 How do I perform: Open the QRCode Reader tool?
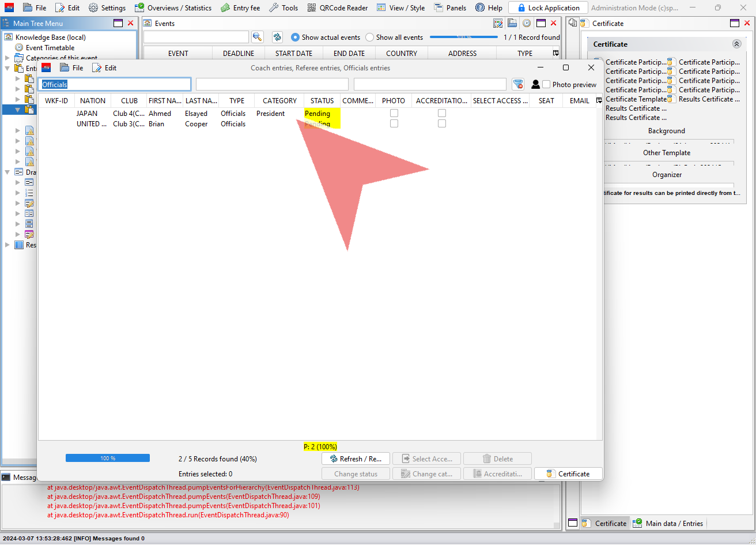pyautogui.click(x=338, y=8)
